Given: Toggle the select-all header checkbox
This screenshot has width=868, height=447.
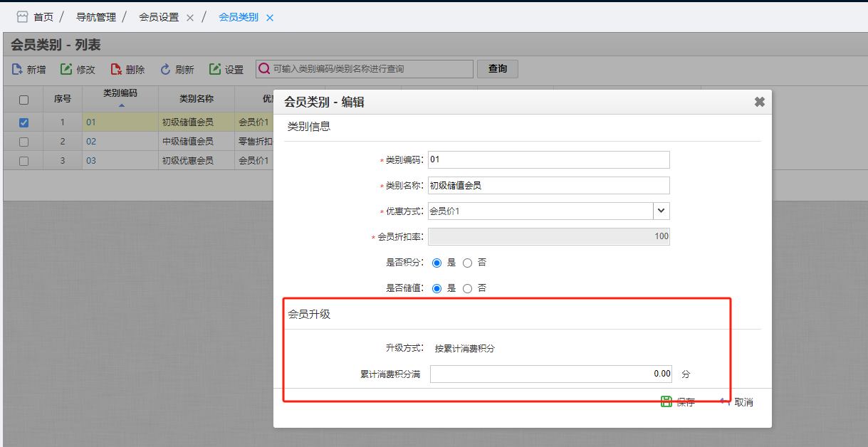Looking at the screenshot, I should tap(23, 100).
